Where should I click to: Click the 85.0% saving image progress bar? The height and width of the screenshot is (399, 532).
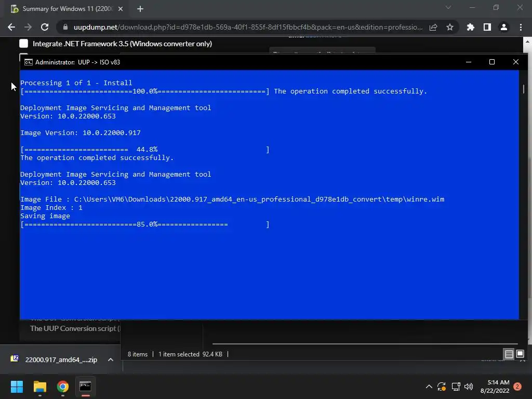click(x=145, y=224)
